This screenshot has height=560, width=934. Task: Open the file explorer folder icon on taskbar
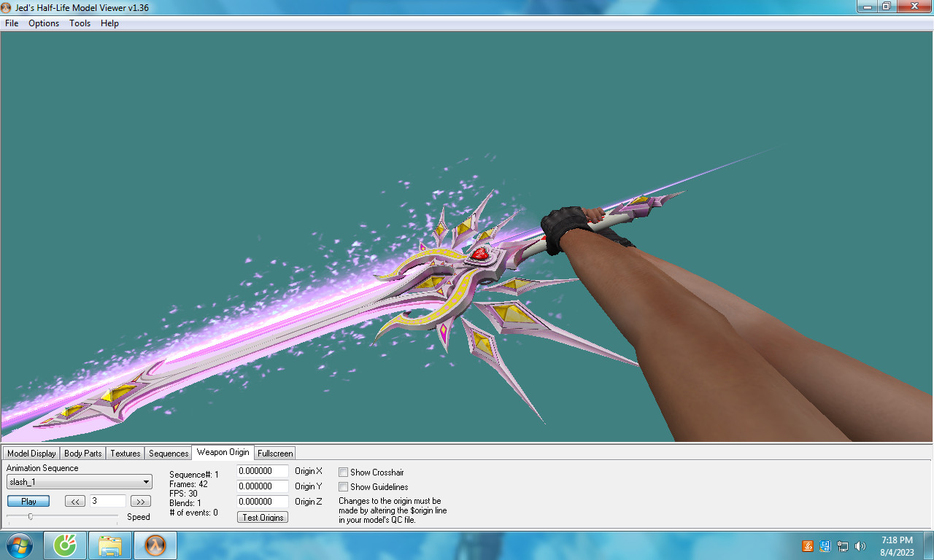pyautogui.click(x=109, y=545)
